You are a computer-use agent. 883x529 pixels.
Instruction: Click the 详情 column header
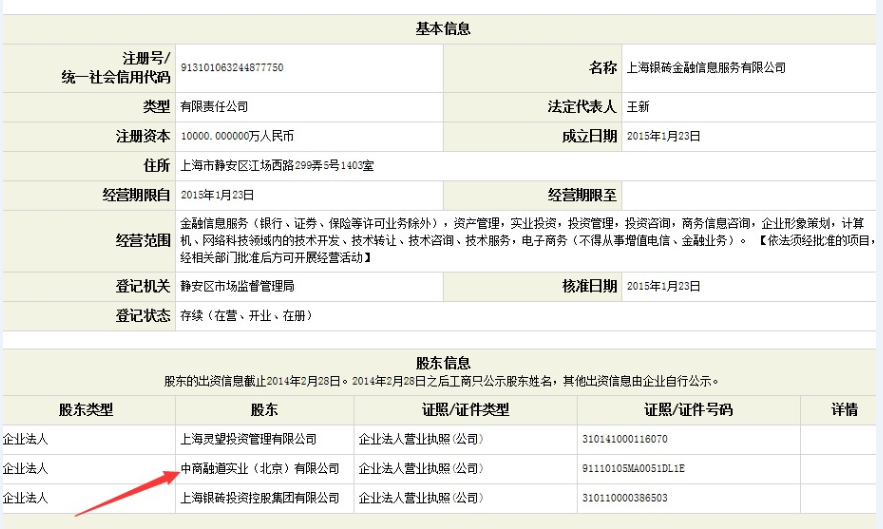844,410
